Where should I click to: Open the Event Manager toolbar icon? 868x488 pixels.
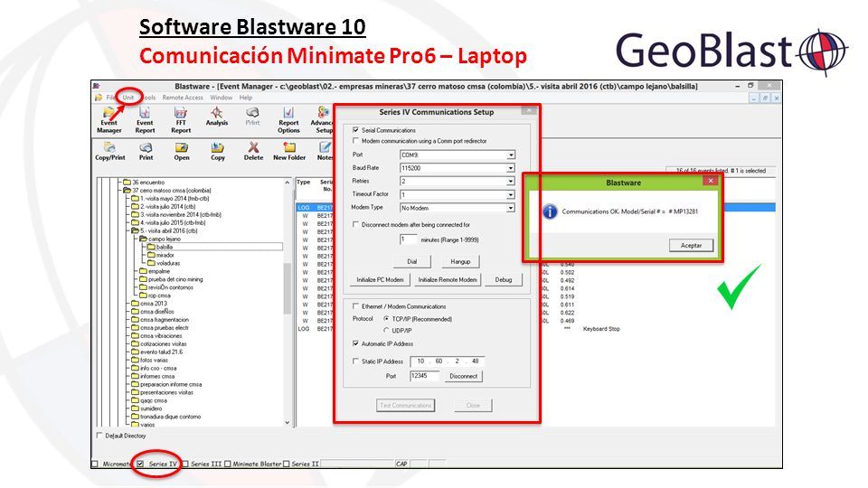(109, 120)
